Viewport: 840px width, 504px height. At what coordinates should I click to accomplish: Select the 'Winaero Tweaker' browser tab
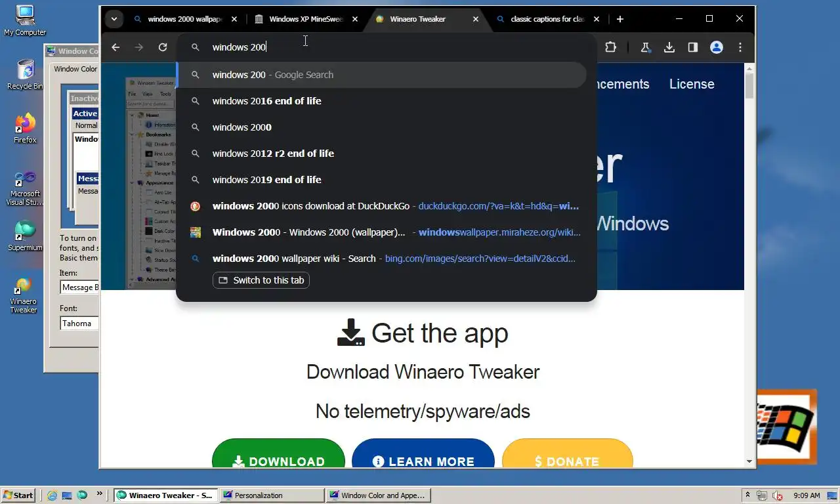pos(427,19)
